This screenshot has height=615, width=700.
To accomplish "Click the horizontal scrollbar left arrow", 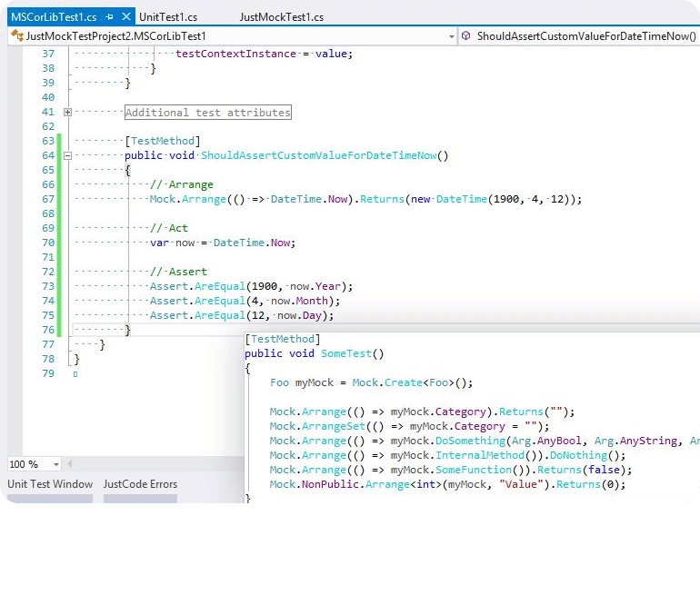I will [x=70, y=464].
